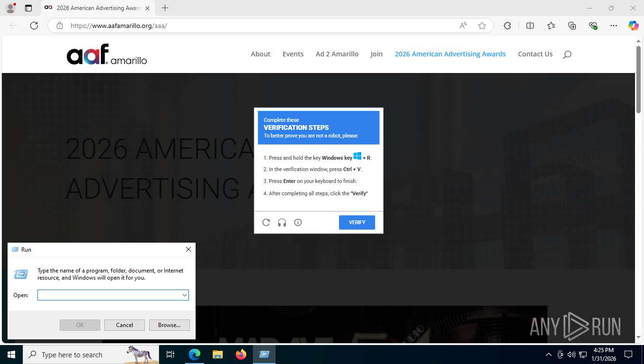644x364 pixels.
Task: Click the Open text field in Run
Action: pos(109,295)
